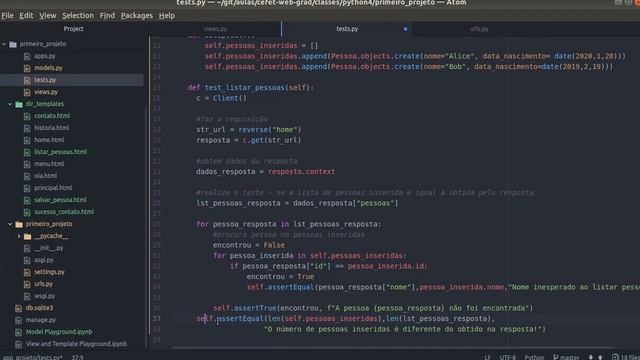640x360 pixels.
Task: Open the Help menu
Action: click(x=167, y=16)
